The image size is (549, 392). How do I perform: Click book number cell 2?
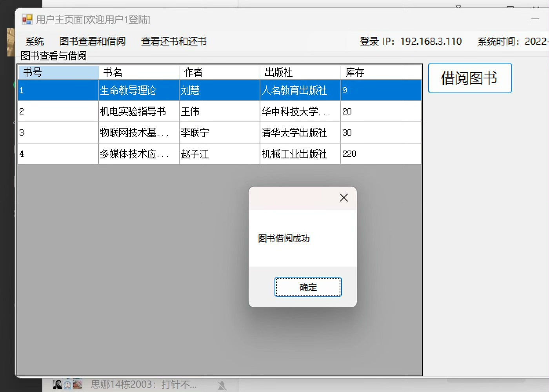(x=58, y=112)
